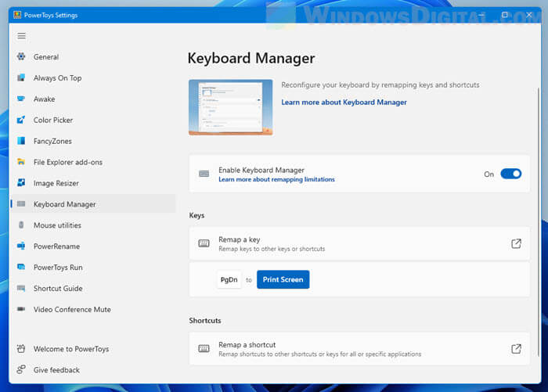Click the Welcome to PowerToys icon

pos(21,349)
